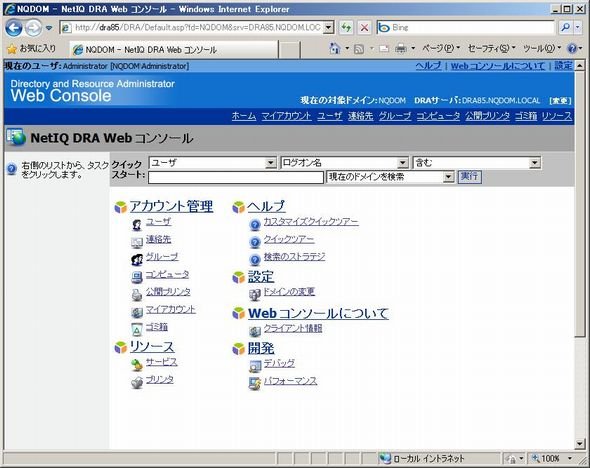Click the cube icon beside アカウント管理 heading
This screenshot has width=590, height=468.
pyautogui.click(x=121, y=207)
